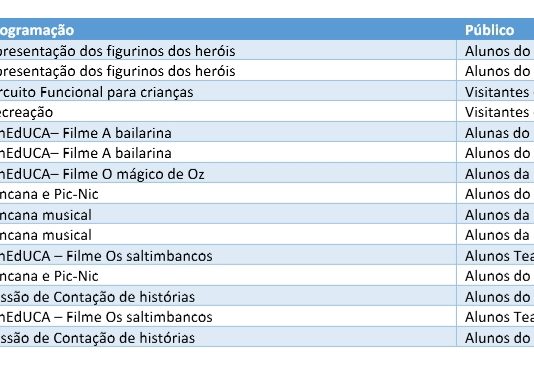Click the first Apresentação dos figurinos row
This screenshot has width=534, height=379.
tap(228, 50)
